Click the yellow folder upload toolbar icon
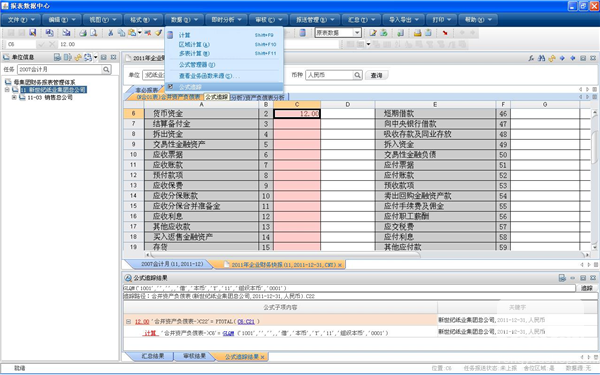The image size is (600, 375). (417, 33)
